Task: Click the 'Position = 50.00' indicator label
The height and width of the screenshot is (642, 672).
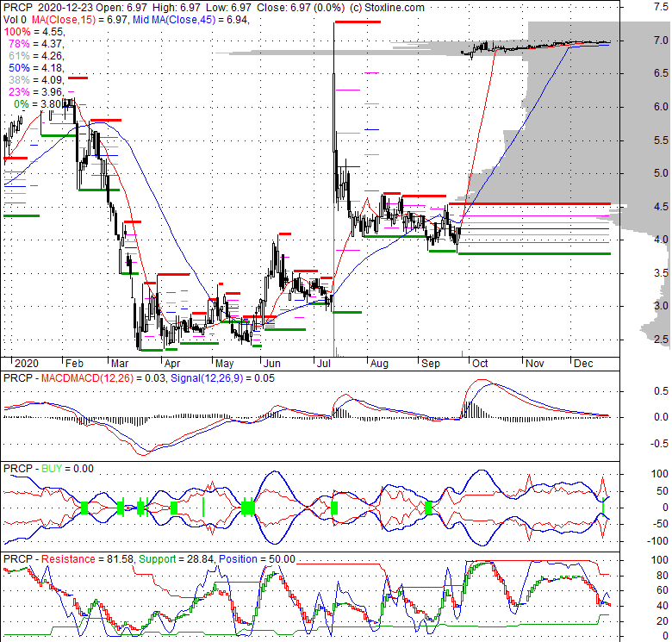Action: point(257,559)
